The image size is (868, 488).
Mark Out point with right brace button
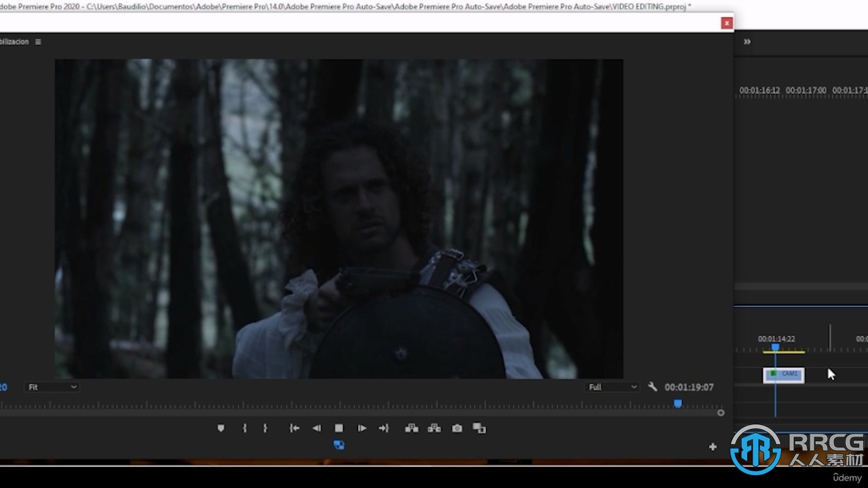click(265, 428)
